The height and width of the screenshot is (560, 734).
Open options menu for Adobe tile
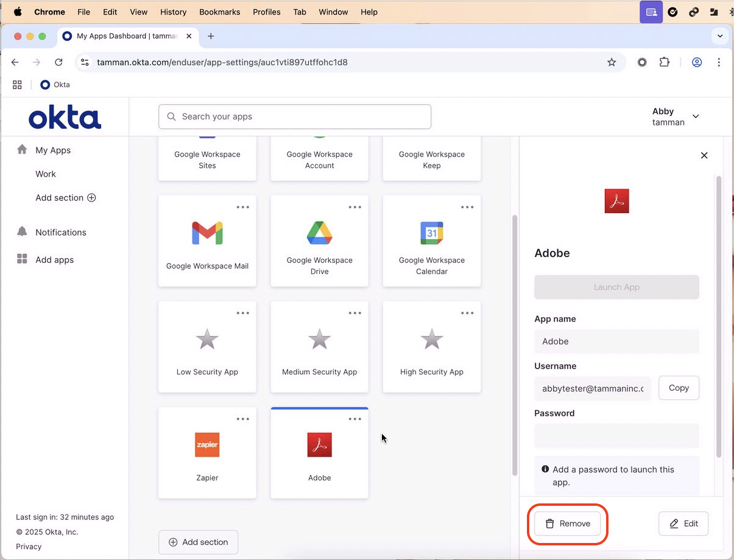[355, 419]
